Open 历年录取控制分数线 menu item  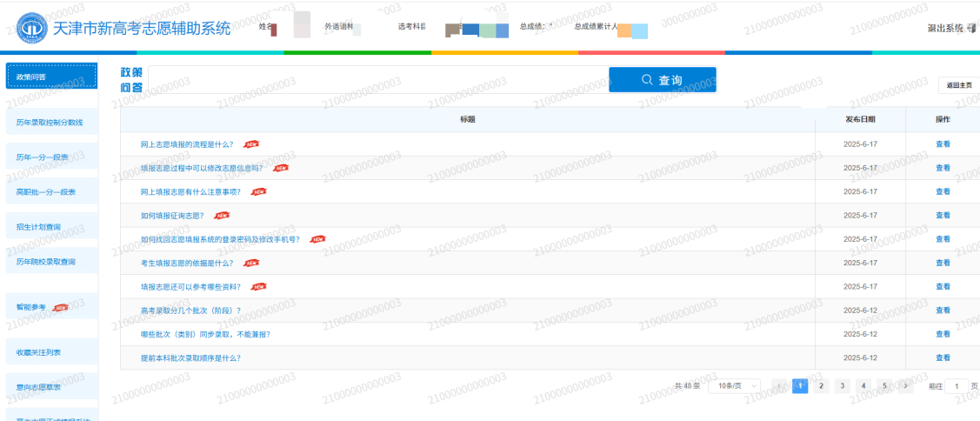click(x=51, y=122)
